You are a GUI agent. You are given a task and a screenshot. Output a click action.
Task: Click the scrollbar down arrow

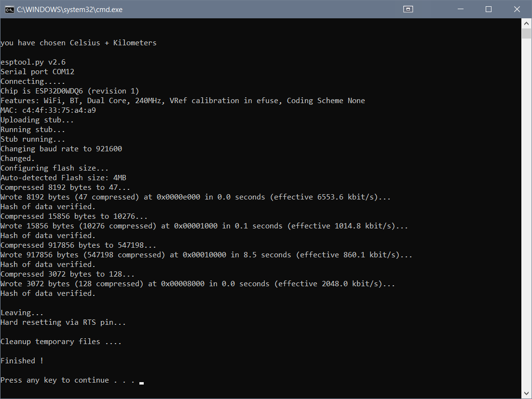(x=526, y=393)
